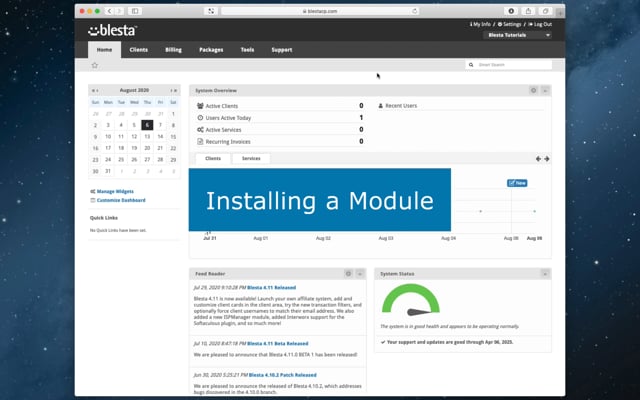Switch to the Services graph tab
The width and height of the screenshot is (640, 400).
[x=251, y=158]
